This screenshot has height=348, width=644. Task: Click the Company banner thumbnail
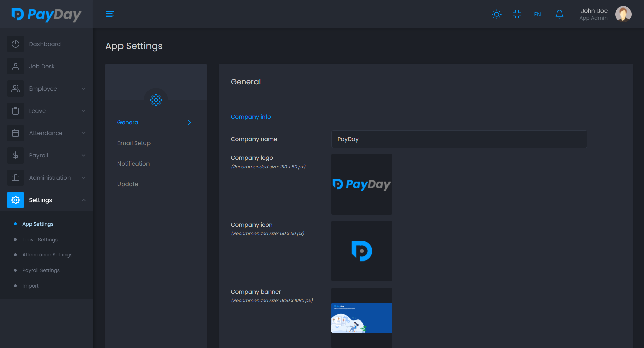361,318
